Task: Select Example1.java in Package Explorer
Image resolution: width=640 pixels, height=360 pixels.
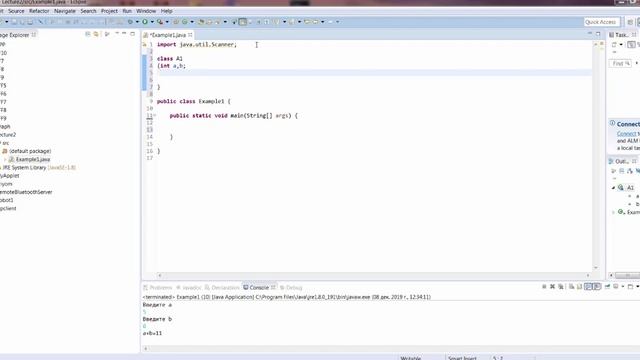Action: pos(33,159)
